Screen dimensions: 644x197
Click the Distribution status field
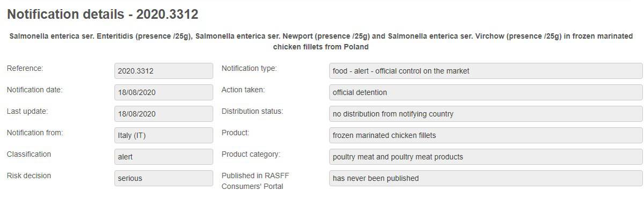(486, 114)
